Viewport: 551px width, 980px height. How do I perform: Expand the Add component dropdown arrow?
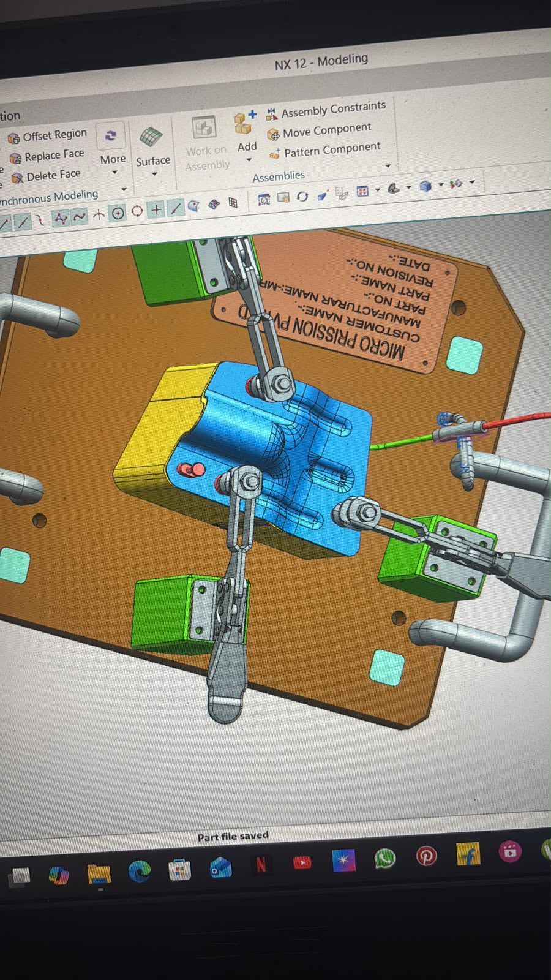point(249,160)
